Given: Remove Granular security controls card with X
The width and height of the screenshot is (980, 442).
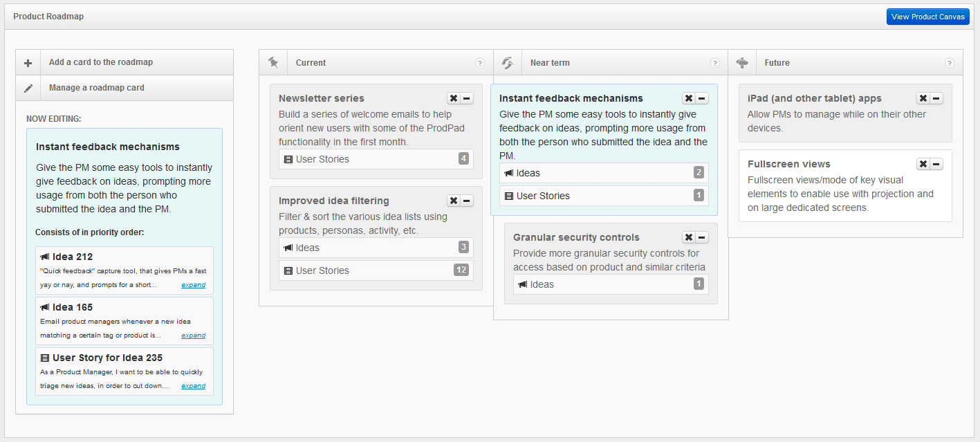Looking at the screenshot, I should point(689,237).
